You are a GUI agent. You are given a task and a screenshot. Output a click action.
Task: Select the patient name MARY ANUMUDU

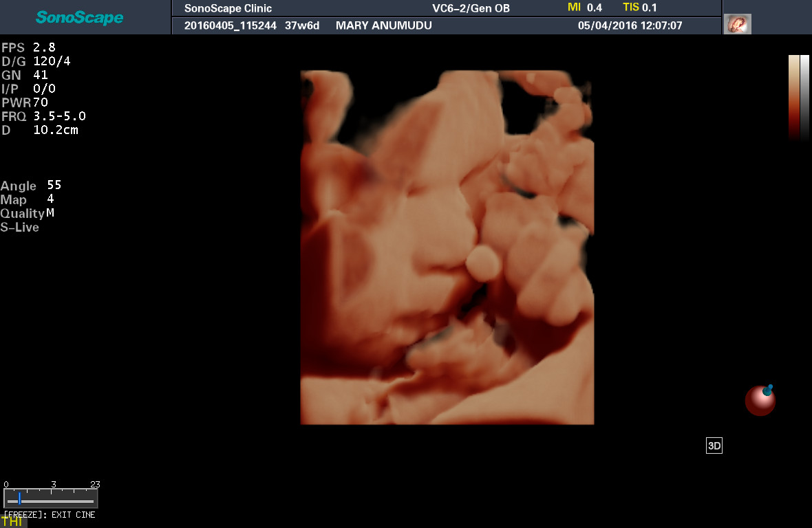click(x=384, y=25)
